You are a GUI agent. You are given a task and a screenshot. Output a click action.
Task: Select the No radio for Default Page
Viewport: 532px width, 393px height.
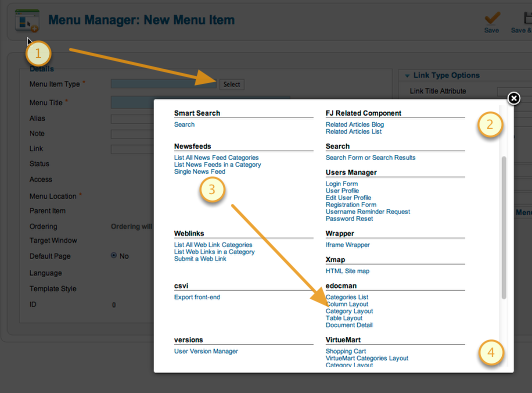click(114, 255)
